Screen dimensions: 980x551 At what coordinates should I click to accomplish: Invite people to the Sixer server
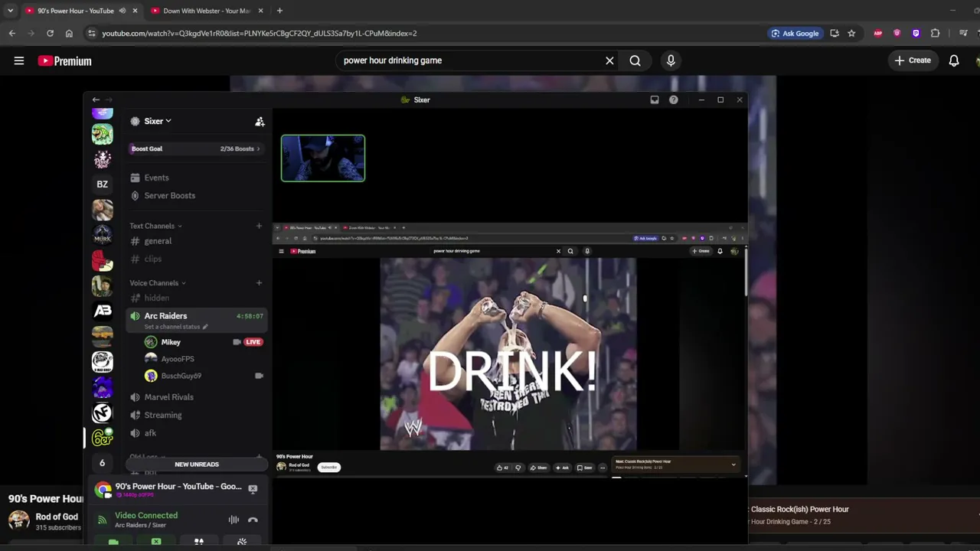tap(260, 122)
